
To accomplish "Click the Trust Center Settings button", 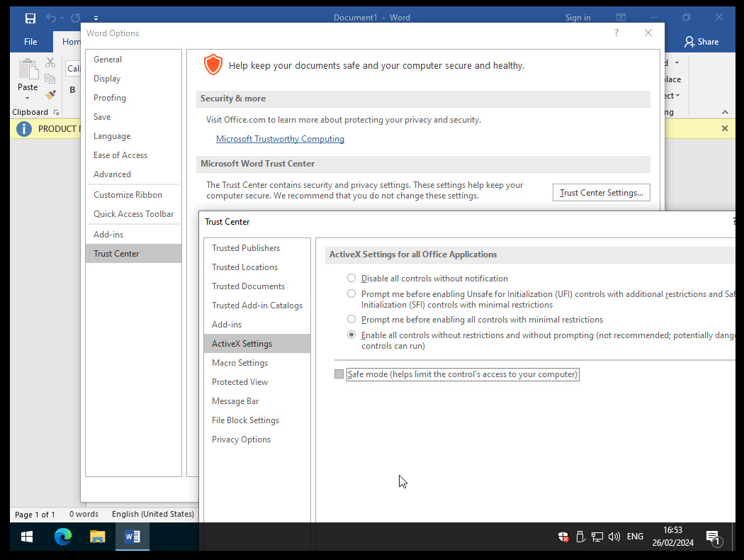I will (x=601, y=193).
